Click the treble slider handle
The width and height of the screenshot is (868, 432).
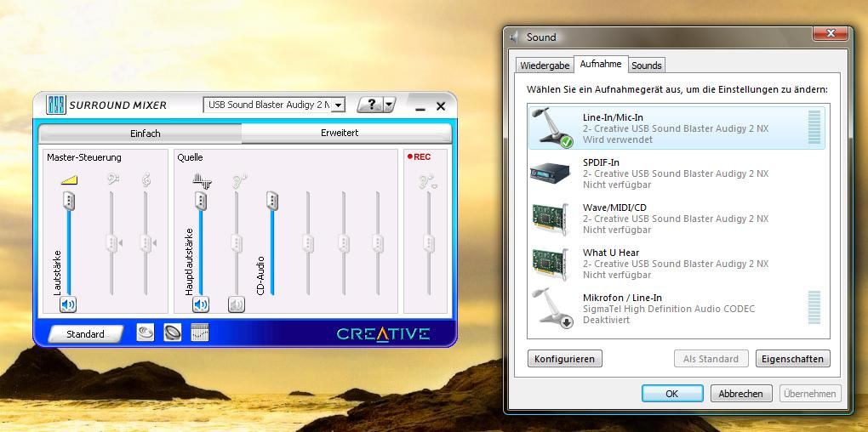146,243
